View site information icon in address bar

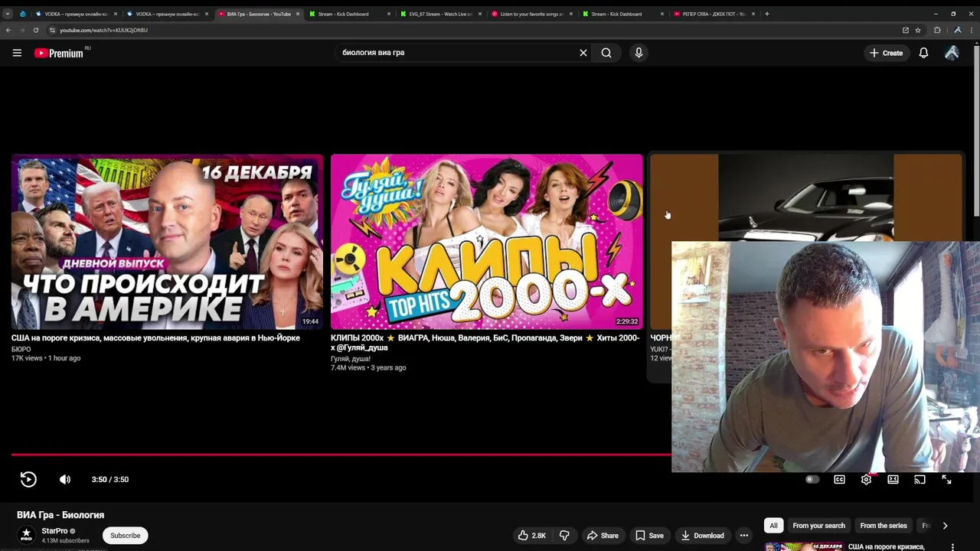point(52,30)
